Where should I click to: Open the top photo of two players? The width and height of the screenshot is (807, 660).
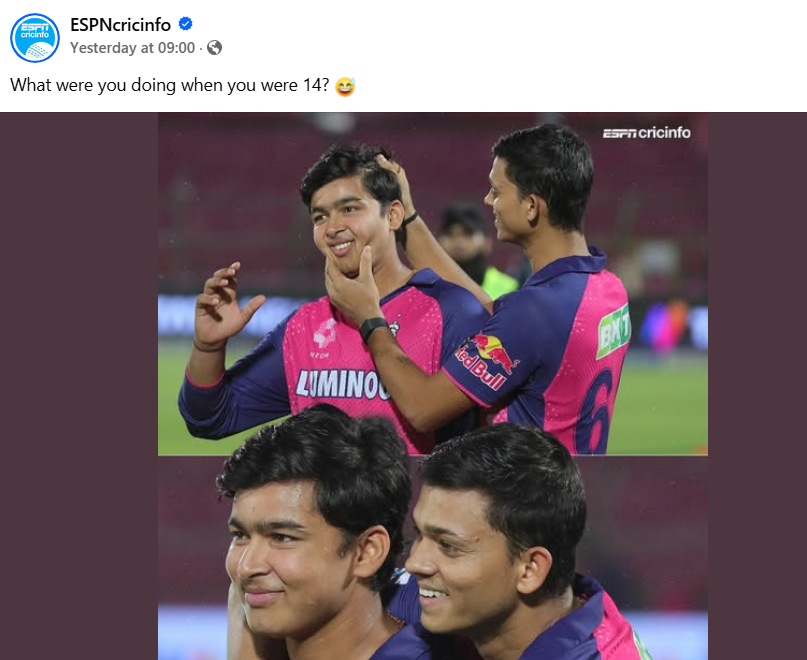[x=433, y=284]
